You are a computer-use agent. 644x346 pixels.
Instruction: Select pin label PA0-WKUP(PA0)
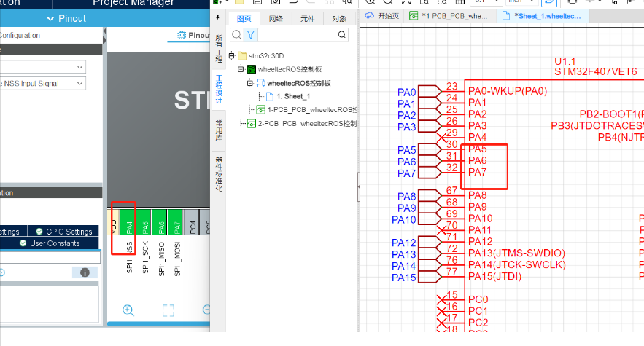pos(508,91)
